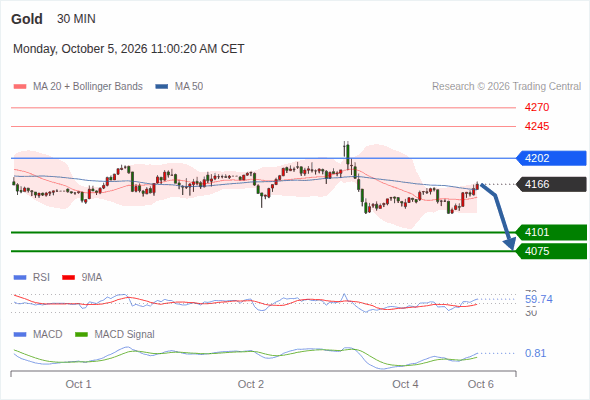Click the 30 MIN timeframe label
The height and width of the screenshot is (400, 590).
76,19
